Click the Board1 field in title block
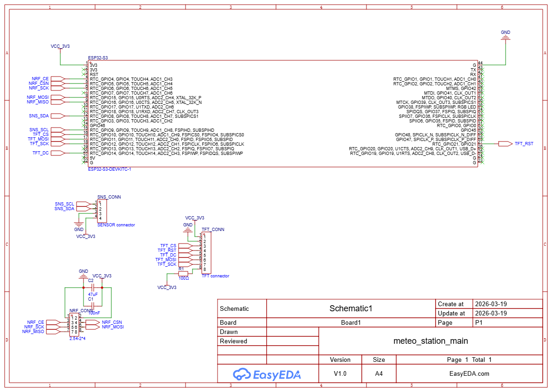 [351, 322]
